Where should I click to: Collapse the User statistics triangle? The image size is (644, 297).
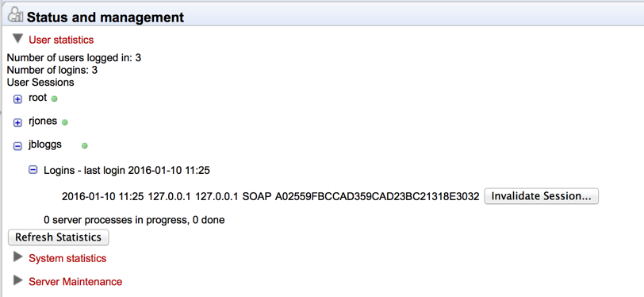tap(17, 39)
